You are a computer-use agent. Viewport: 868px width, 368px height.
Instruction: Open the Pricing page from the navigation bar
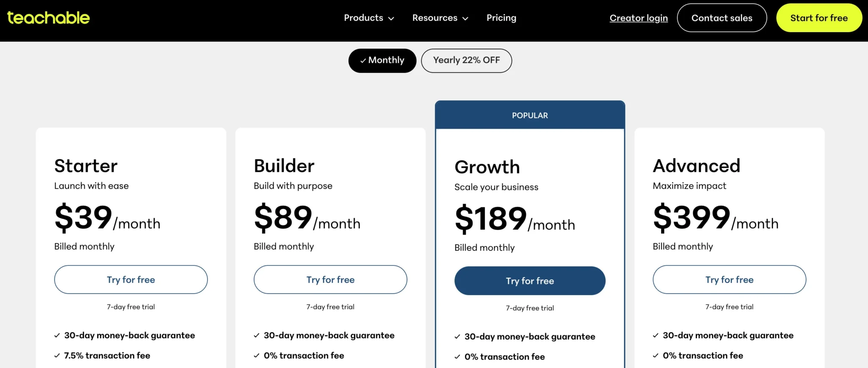coord(501,18)
